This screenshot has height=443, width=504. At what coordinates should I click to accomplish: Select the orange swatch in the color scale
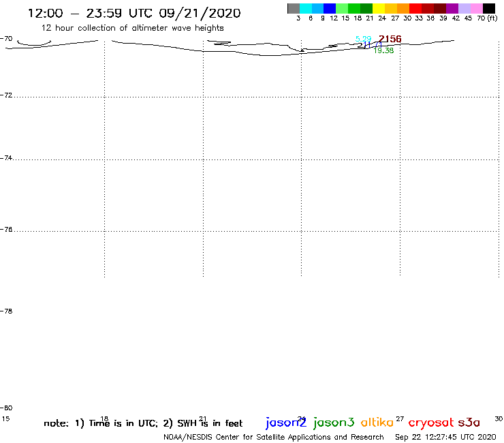pyautogui.click(x=403, y=8)
